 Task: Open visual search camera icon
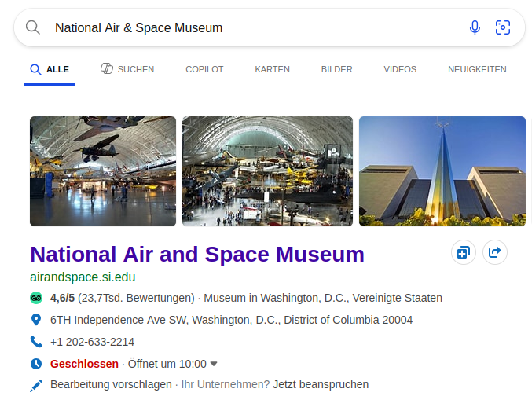click(x=503, y=27)
